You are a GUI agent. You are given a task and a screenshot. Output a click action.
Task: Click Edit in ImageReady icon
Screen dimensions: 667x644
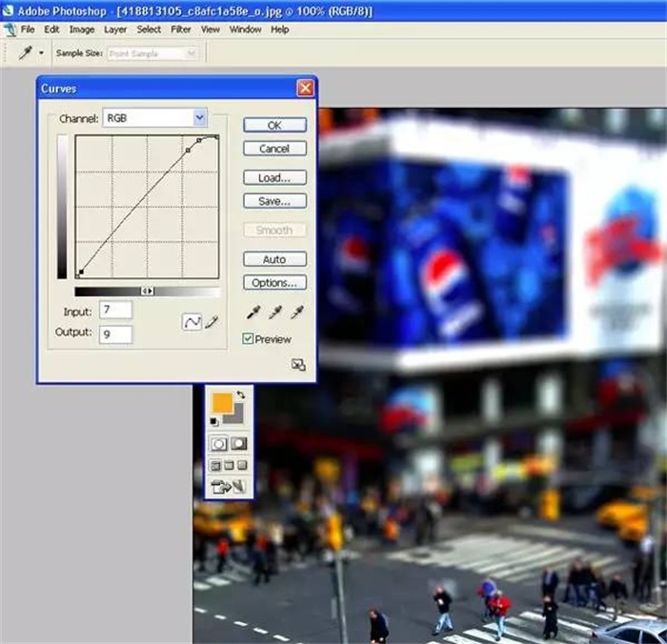[229, 486]
